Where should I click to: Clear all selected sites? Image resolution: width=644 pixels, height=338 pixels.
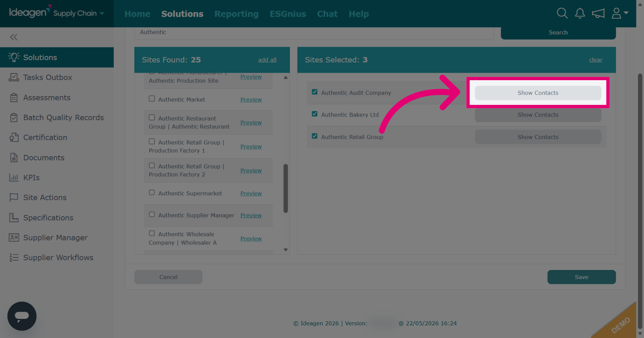pyautogui.click(x=596, y=60)
